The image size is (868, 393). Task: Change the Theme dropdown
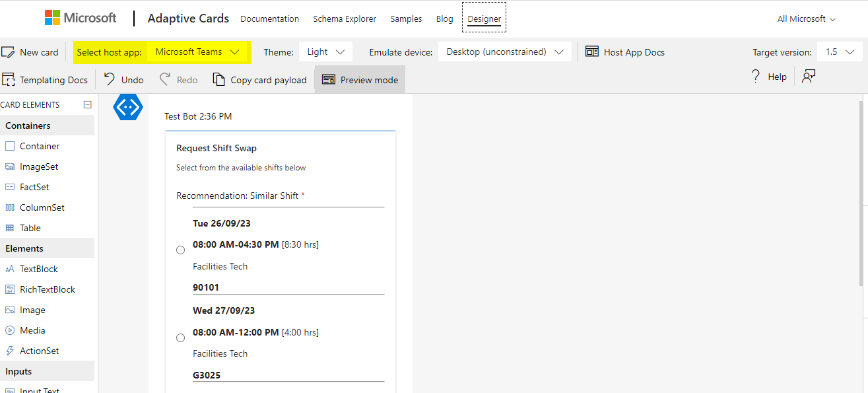pyautogui.click(x=325, y=52)
